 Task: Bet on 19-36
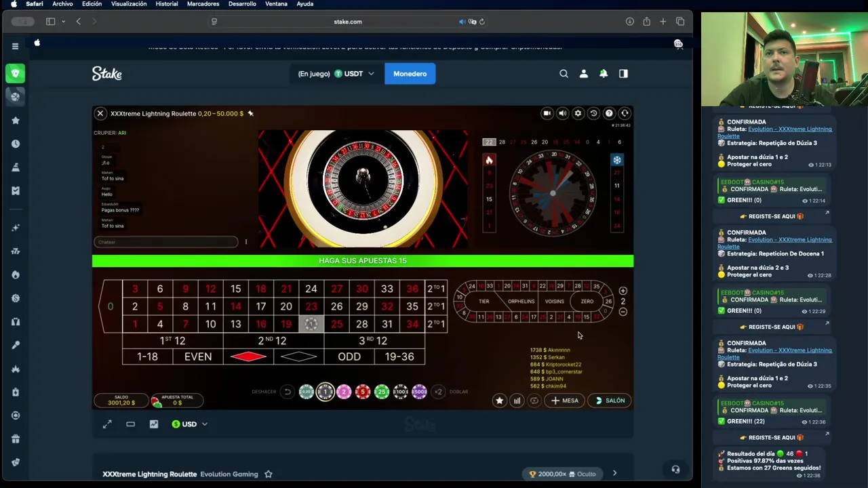(399, 357)
